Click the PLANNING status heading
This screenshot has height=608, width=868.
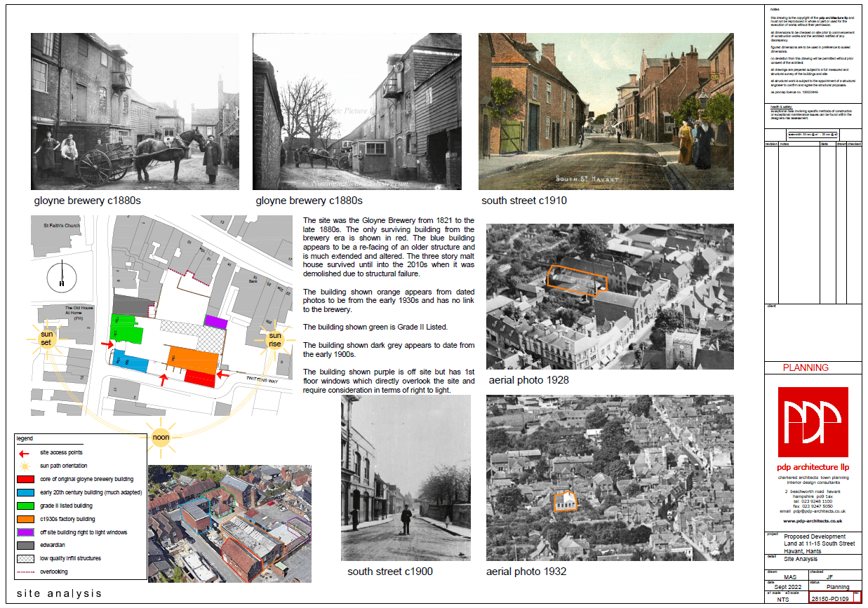tap(806, 367)
